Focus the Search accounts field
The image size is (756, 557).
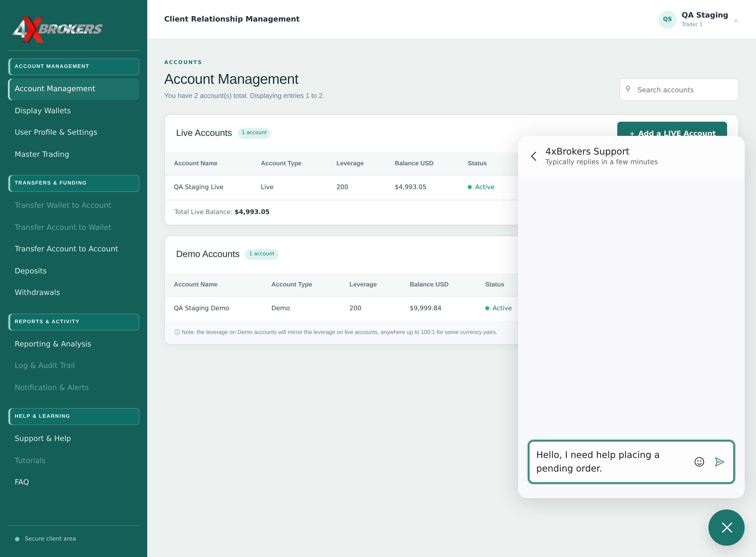point(679,89)
